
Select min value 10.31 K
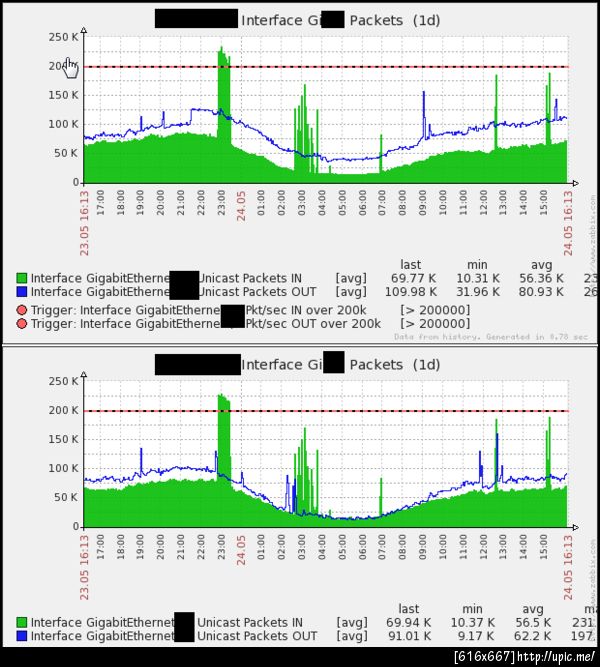click(477, 279)
